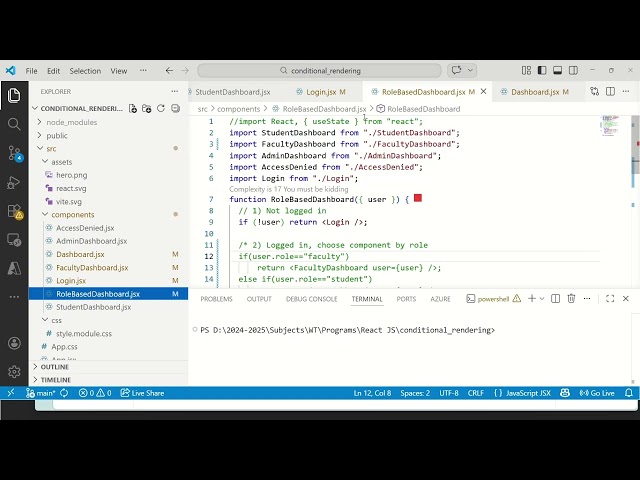Open the Search view icon
This screenshot has height=480, width=640.
tap(14, 124)
